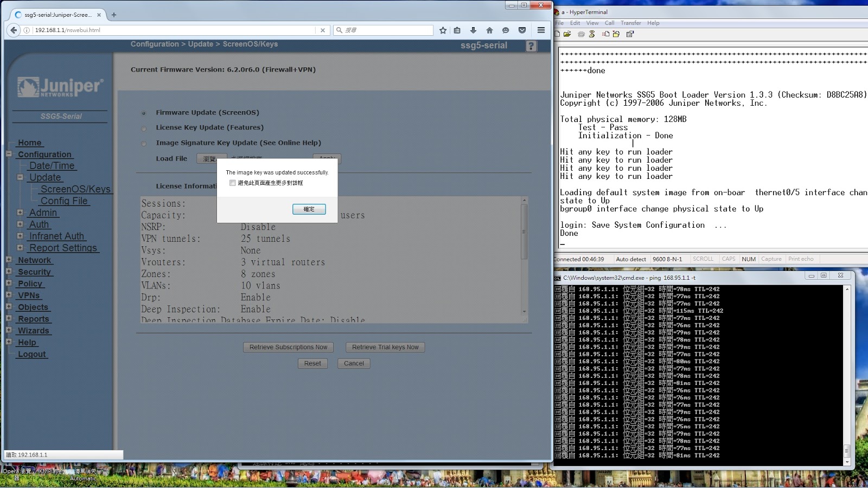Click the Firefox address bar URL field

[174, 30]
